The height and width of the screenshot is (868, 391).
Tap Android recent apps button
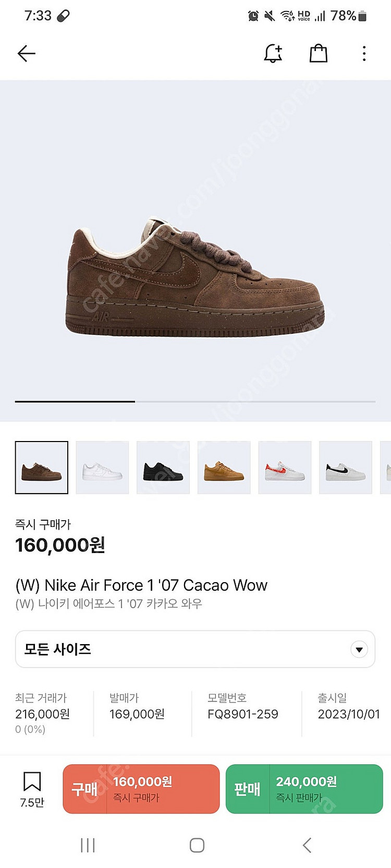[x=88, y=845]
